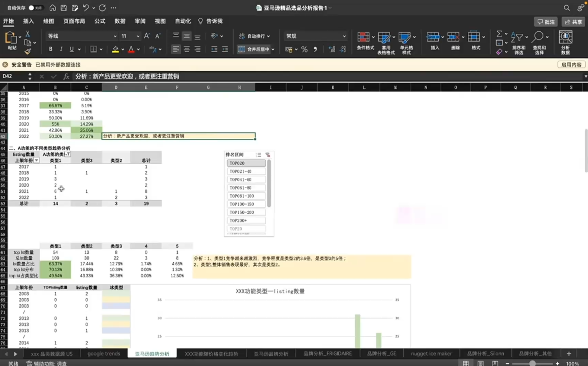Image resolution: width=588 pixels, height=366 pixels.
Task: Toggle bold formatting on cell D42
Action: pyautogui.click(x=50, y=49)
